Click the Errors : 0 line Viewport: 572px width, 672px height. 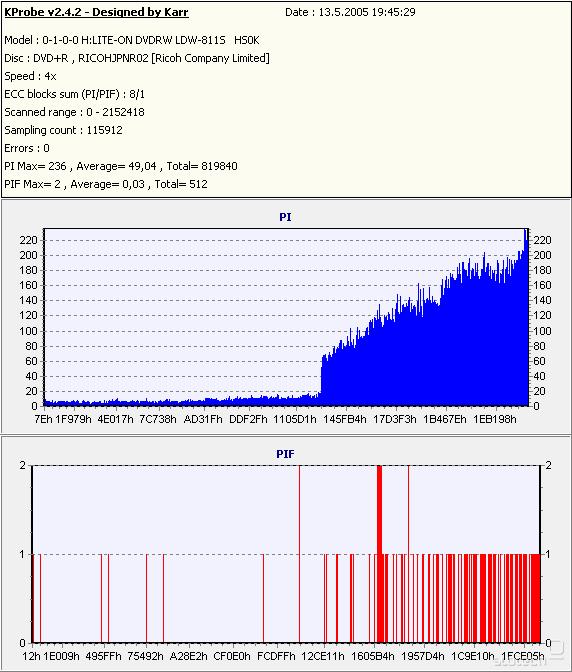27,148
